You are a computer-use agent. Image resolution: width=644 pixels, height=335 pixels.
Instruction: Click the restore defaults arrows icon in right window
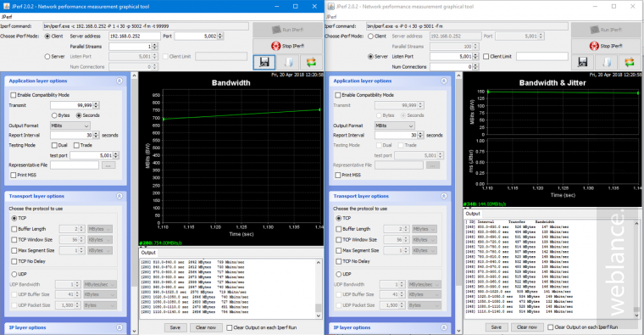[630, 63]
